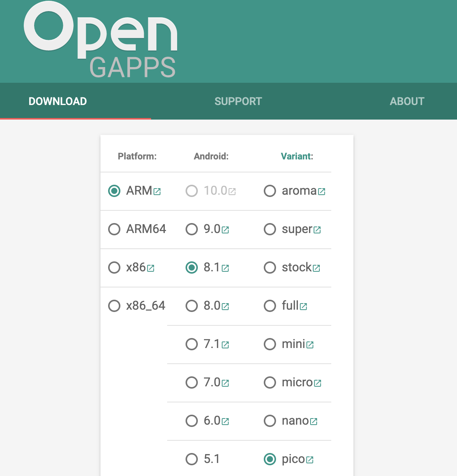Open the info link icon next to micro
The width and height of the screenshot is (457, 476).
[x=317, y=383]
